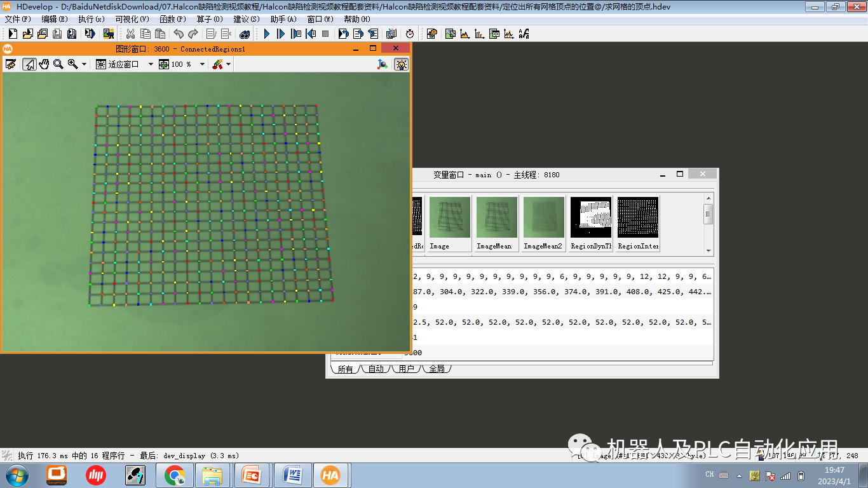Open the 函数(P) menu
The width and height of the screenshot is (868, 488).
tap(173, 19)
